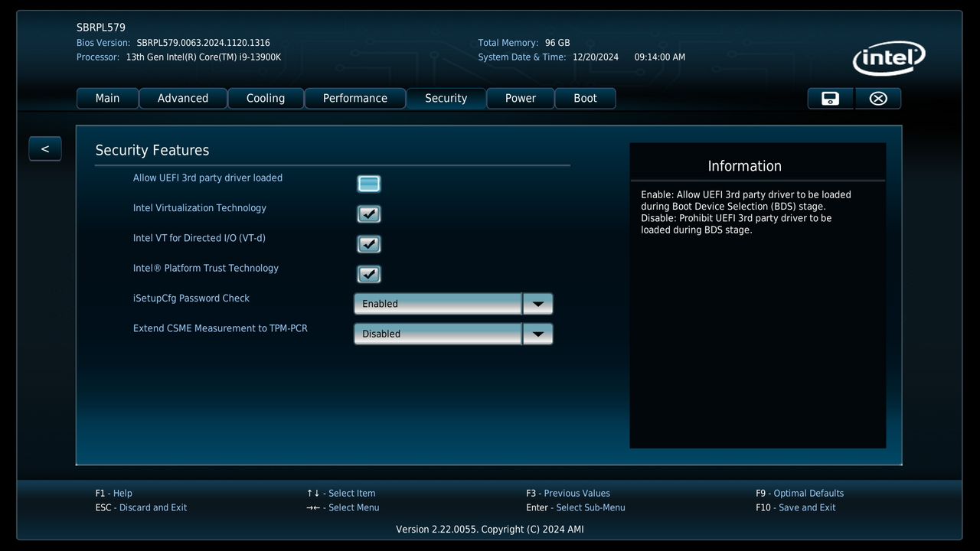Click the save (floppy disk) icon
The image size is (980, 551).
click(830, 98)
